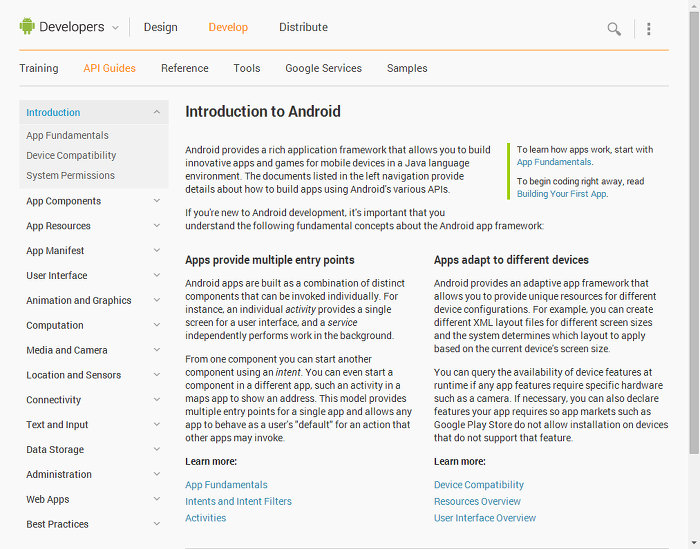Image resolution: width=700 pixels, height=549 pixels.
Task: Open App Fundamentals in the sidebar
Action: [x=67, y=135]
